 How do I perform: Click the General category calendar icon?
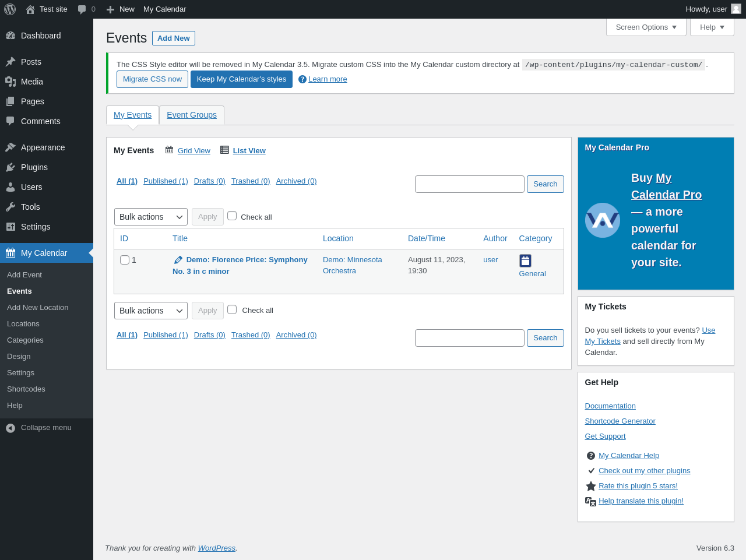click(525, 260)
